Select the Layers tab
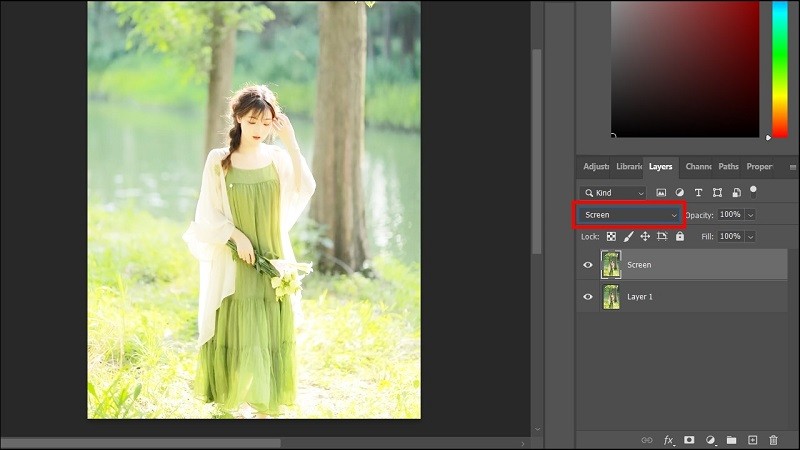This screenshot has width=800, height=450. (x=660, y=167)
